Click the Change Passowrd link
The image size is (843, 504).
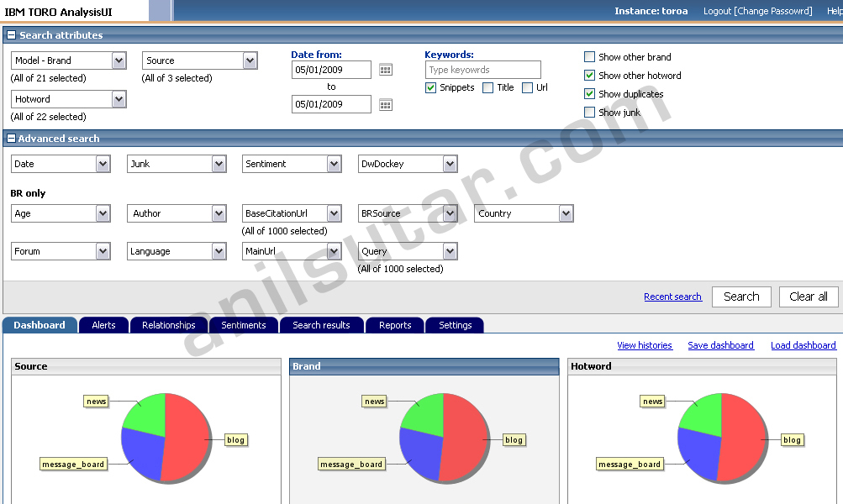pyautogui.click(x=773, y=11)
